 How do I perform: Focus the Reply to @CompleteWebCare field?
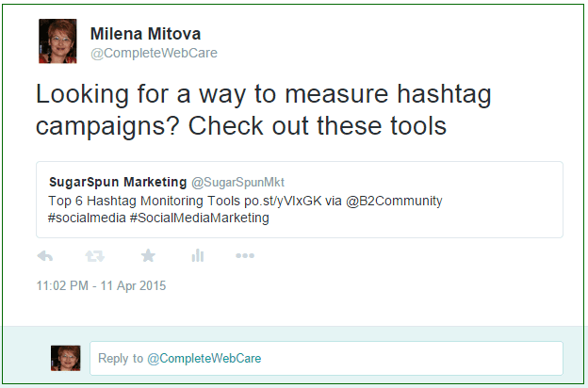click(x=326, y=358)
